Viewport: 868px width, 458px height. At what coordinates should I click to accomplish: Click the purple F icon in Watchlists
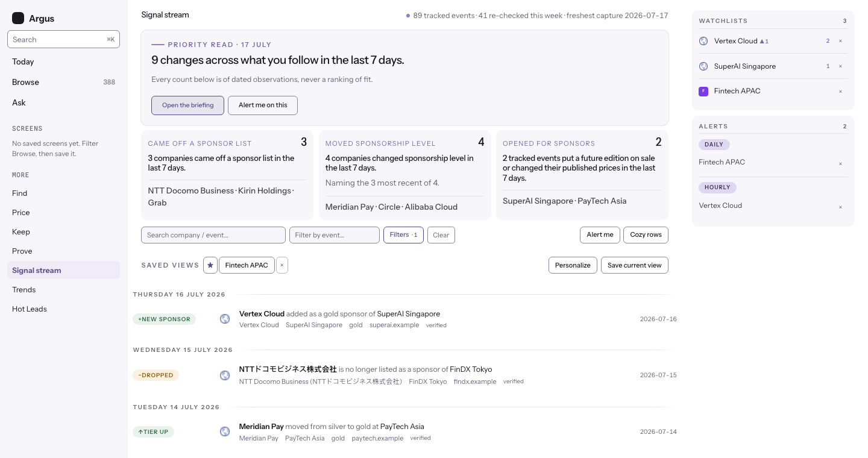pos(703,91)
